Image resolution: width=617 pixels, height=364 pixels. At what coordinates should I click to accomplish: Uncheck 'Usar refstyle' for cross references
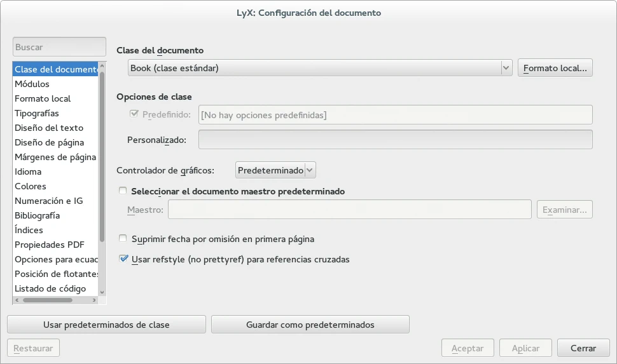[123, 259]
